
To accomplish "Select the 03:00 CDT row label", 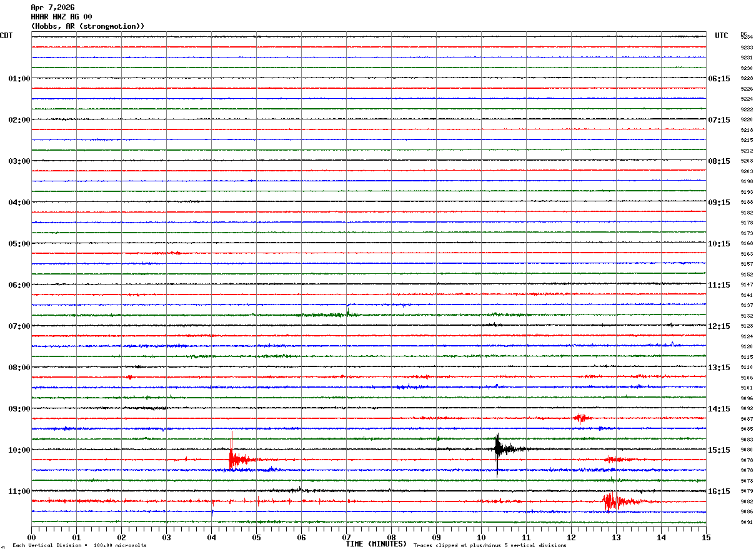I will click(x=19, y=161).
